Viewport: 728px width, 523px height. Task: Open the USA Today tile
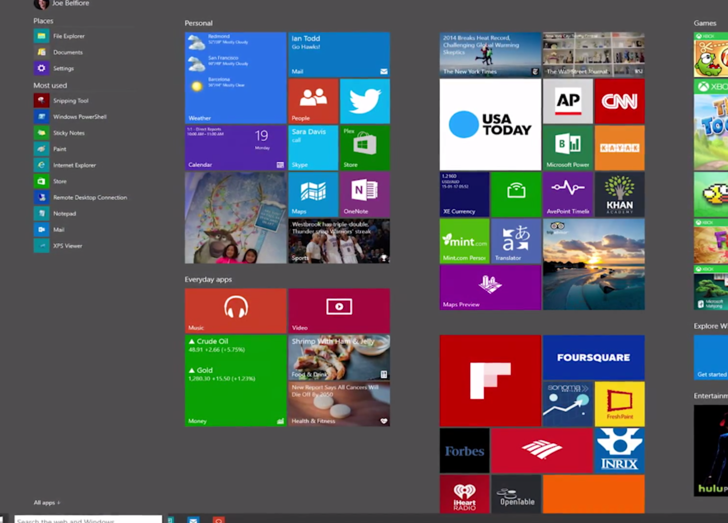point(490,125)
